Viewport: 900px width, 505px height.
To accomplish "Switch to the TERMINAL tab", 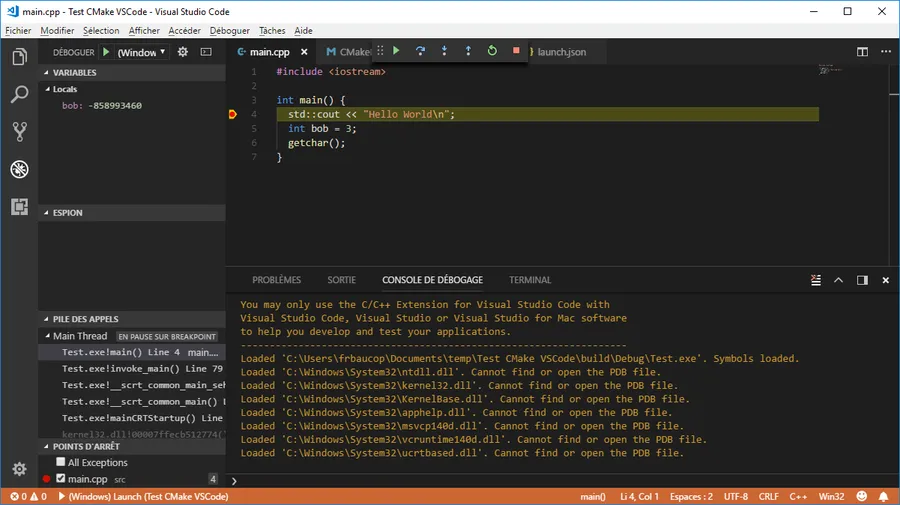I will pos(530,280).
